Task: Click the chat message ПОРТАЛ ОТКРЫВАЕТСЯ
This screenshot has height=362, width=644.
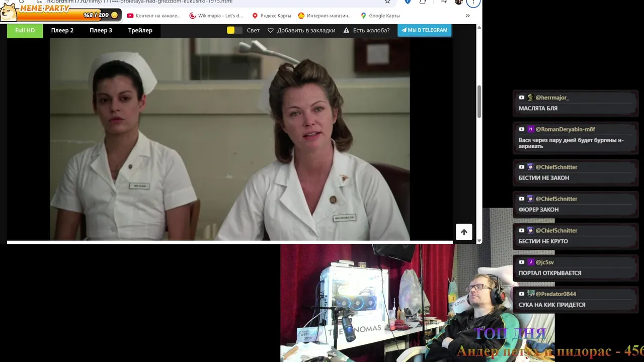Action: (x=550, y=273)
